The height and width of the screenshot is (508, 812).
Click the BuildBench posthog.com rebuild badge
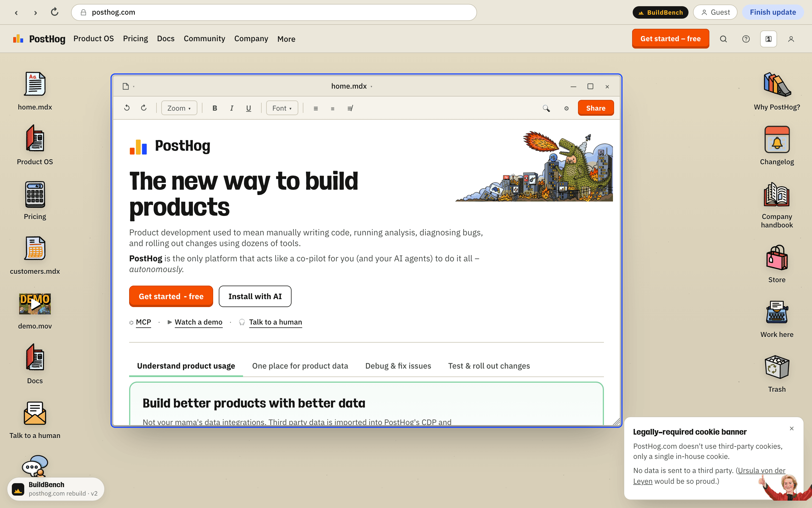coord(56,489)
